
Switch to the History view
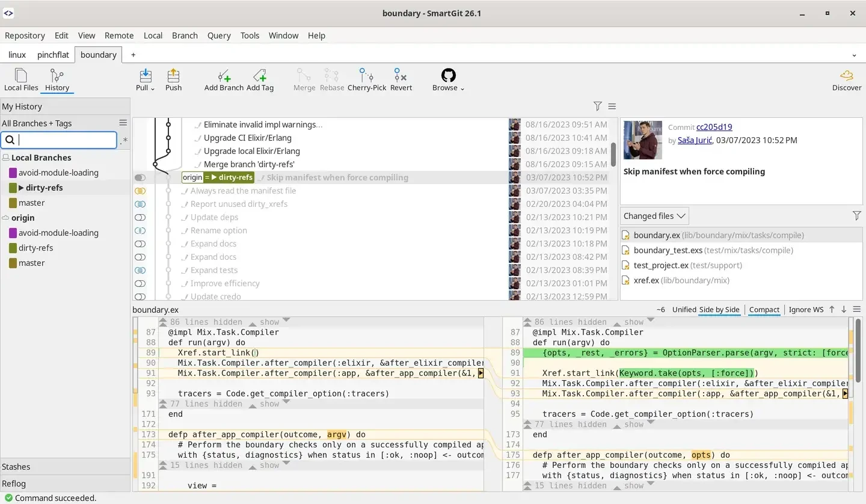(57, 79)
